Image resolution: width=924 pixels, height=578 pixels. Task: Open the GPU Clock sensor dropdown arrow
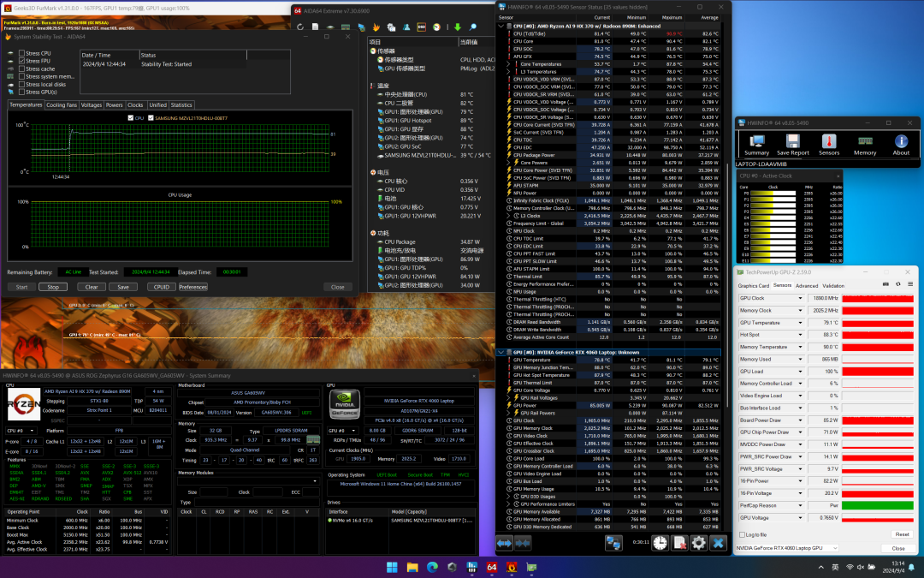(x=802, y=298)
